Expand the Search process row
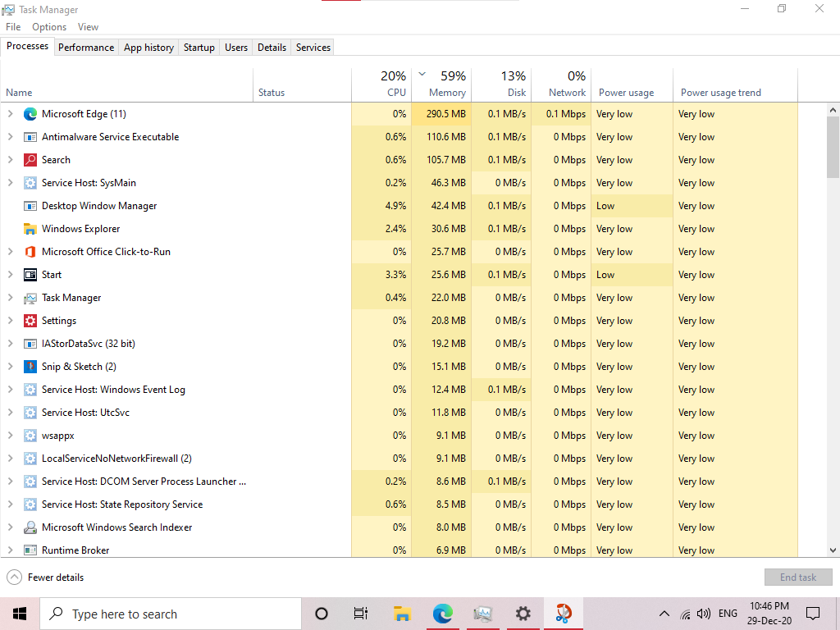Image resolution: width=840 pixels, height=630 pixels. click(x=10, y=160)
